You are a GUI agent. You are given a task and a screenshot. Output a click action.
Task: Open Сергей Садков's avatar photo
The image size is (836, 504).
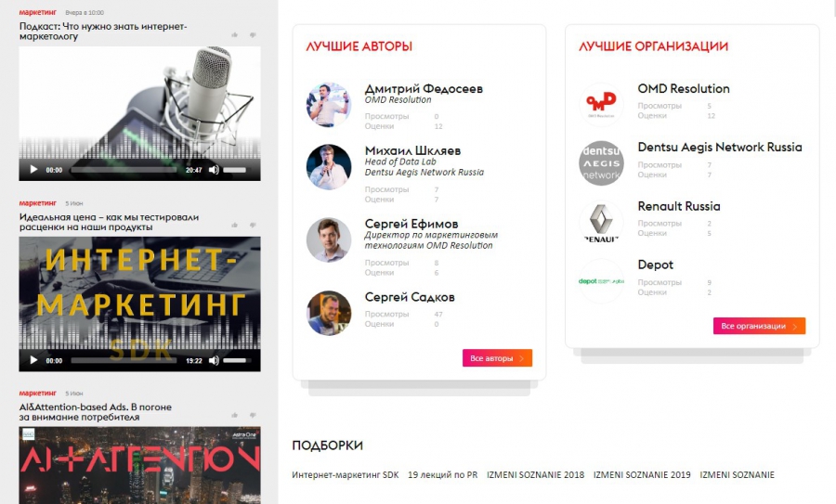click(x=329, y=313)
